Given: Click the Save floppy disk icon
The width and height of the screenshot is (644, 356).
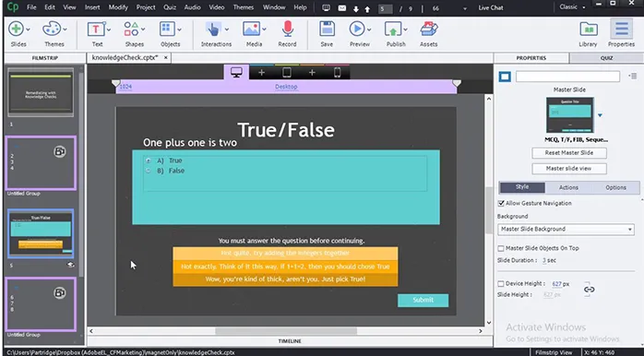Looking at the screenshot, I should [327, 30].
